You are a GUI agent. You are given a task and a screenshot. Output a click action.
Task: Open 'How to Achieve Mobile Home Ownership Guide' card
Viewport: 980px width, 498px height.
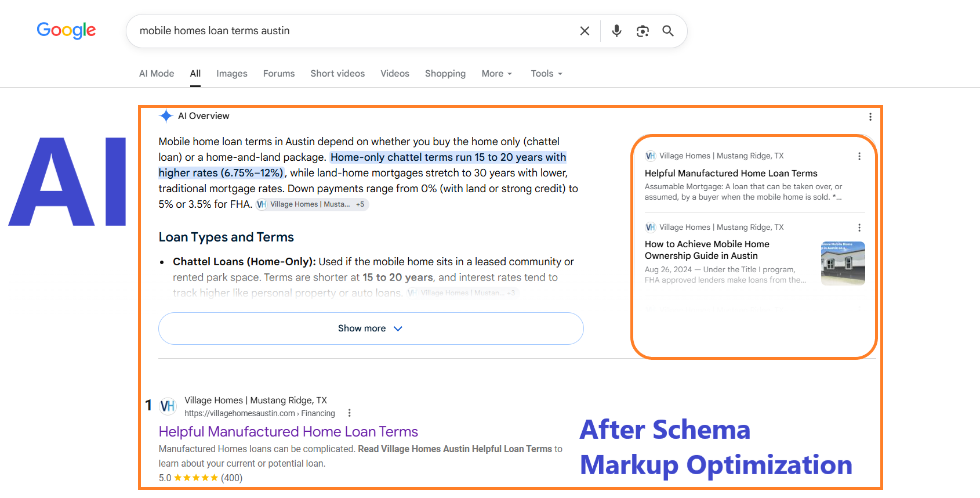(707, 250)
